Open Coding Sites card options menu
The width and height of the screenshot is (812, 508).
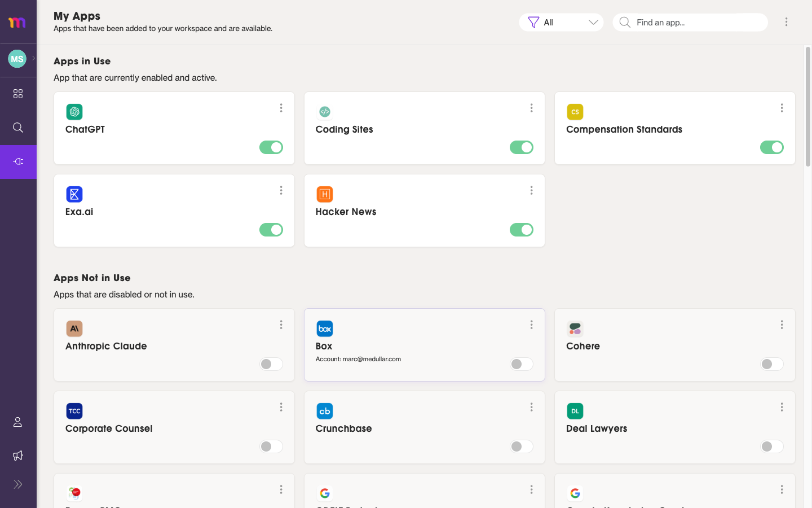click(x=531, y=108)
